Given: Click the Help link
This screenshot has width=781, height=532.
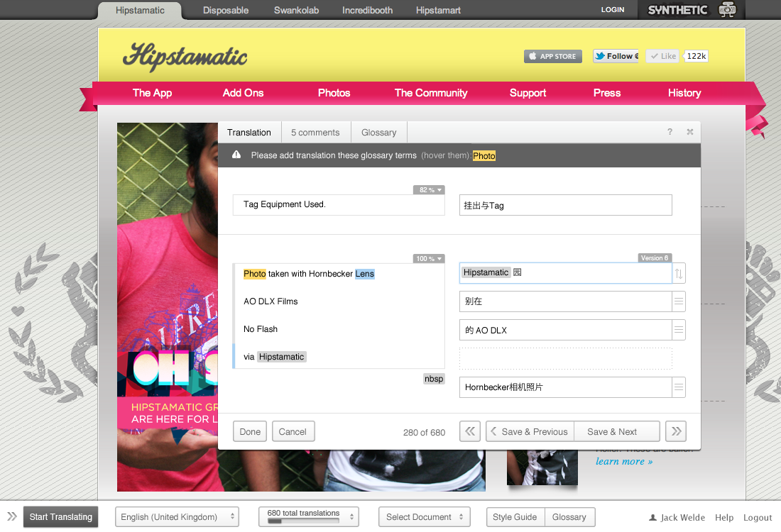Looking at the screenshot, I should click(x=724, y=518).
